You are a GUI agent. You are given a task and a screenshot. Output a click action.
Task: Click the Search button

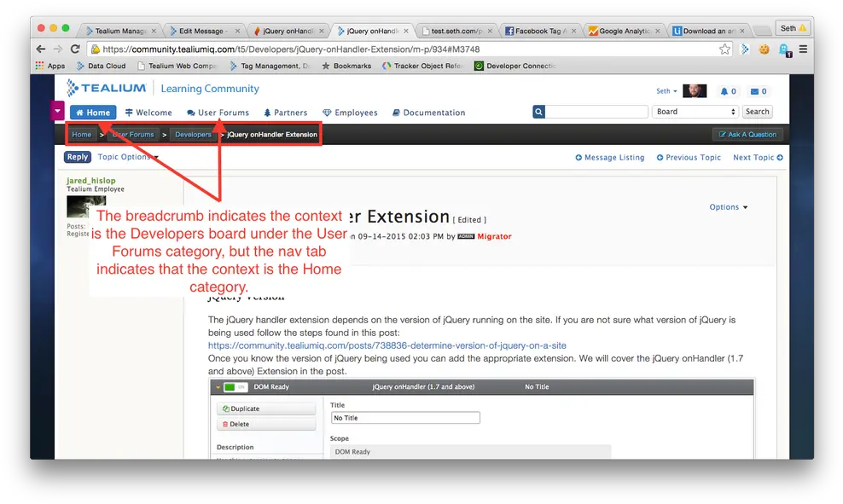pos(757,112)
